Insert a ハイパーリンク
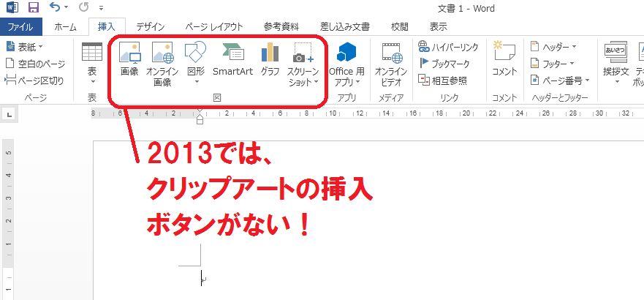644x300 pixels. [x=448, y=47]
